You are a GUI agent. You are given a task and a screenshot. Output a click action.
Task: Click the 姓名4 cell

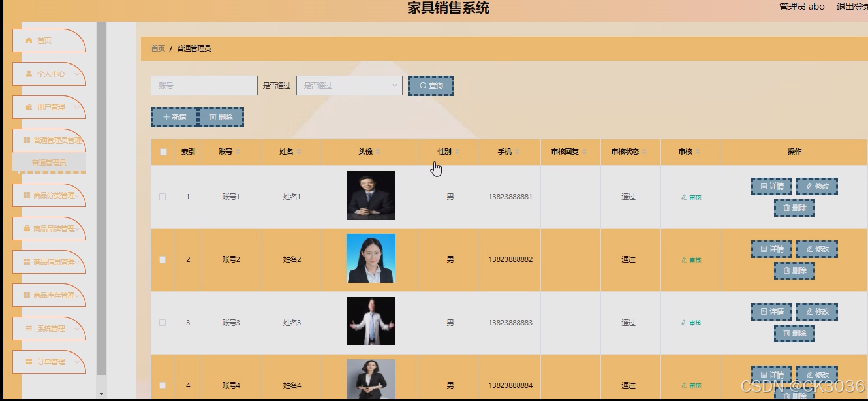coord(292,385)
